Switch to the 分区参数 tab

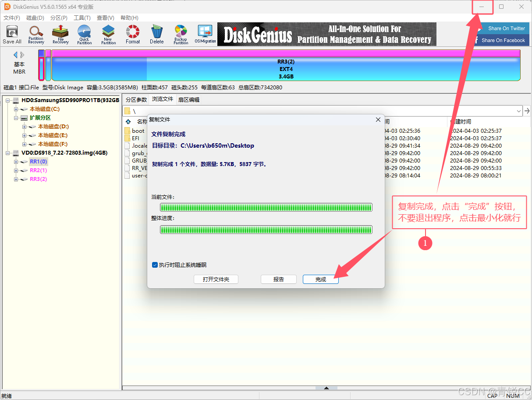[x=136, y=99]
